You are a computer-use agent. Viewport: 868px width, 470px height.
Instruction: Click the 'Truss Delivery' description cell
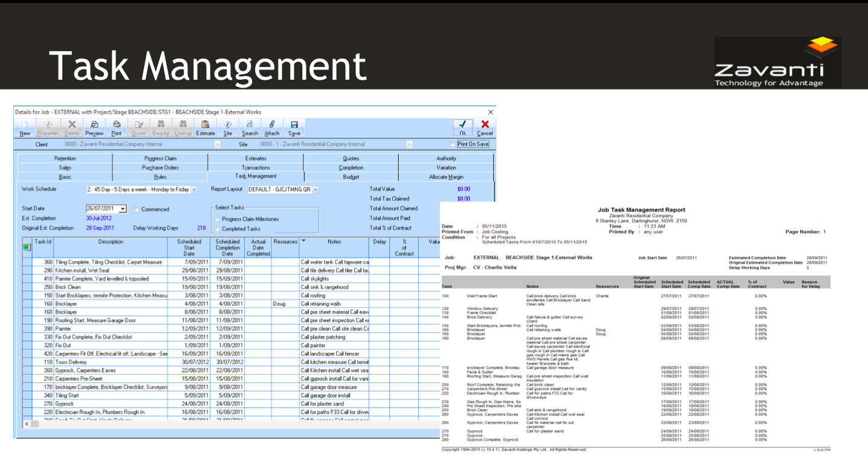point(111,362)
